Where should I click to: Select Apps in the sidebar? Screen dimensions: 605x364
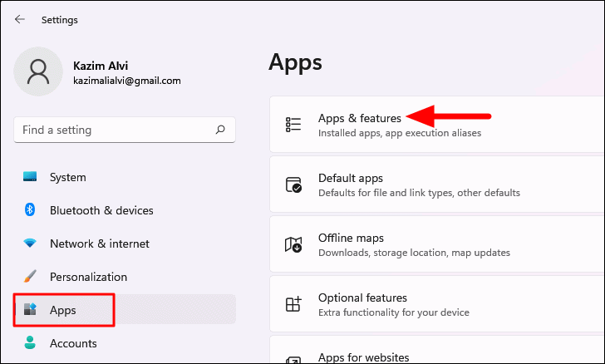(125, 310)
